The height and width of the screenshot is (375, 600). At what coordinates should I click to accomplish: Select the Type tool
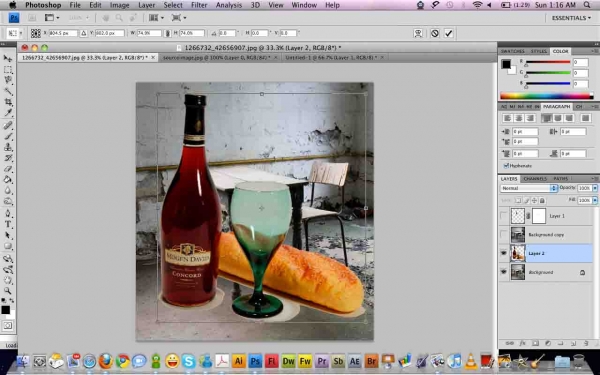8,225
